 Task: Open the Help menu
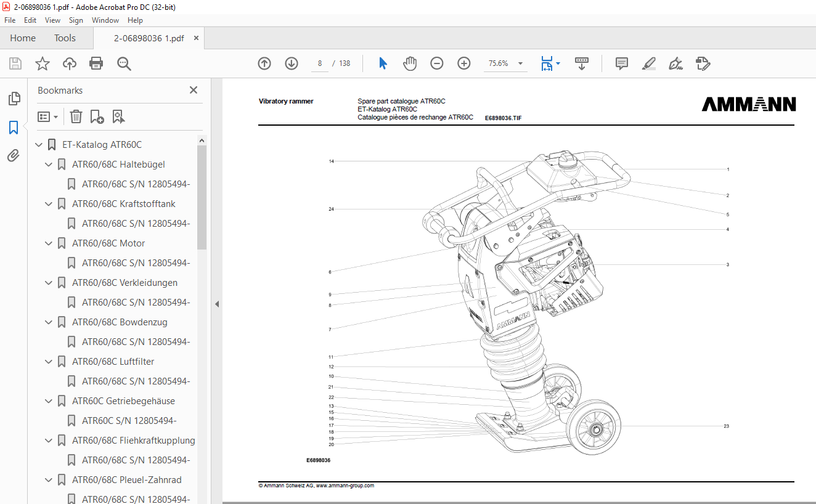[x=135, y=20]
